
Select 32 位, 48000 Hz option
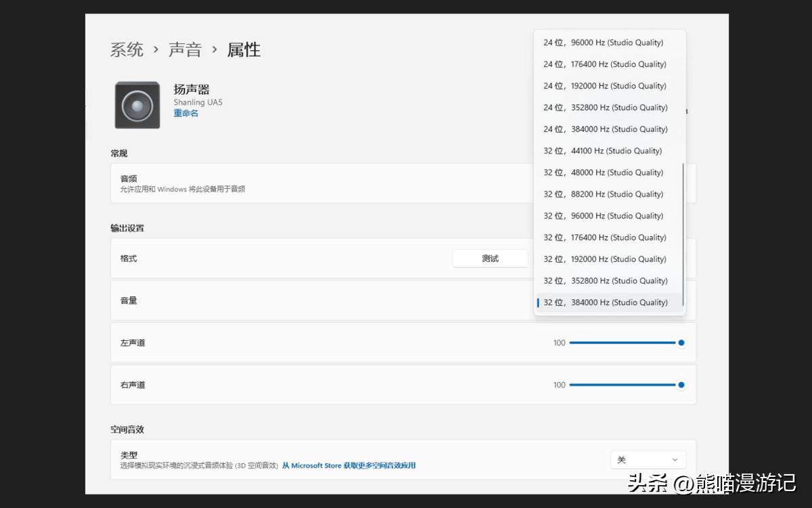(x=603, y=172)
